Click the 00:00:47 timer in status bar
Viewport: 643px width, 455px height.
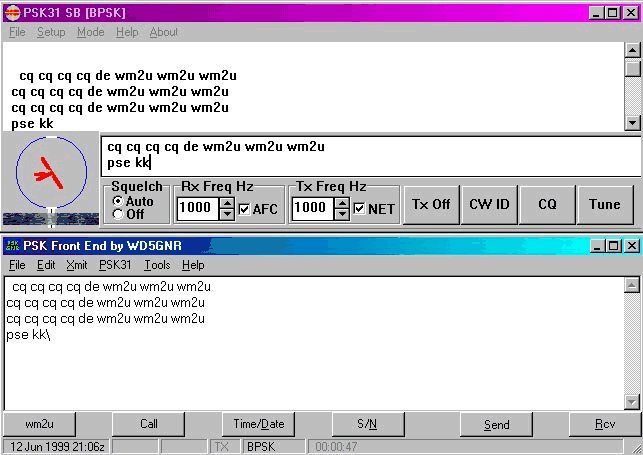(x=465, y=446)
